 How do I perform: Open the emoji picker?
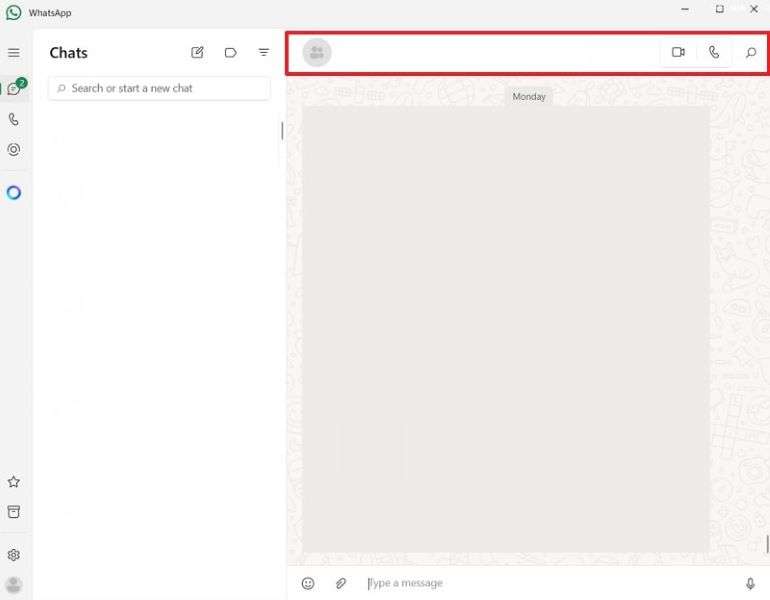coord(308,583)
